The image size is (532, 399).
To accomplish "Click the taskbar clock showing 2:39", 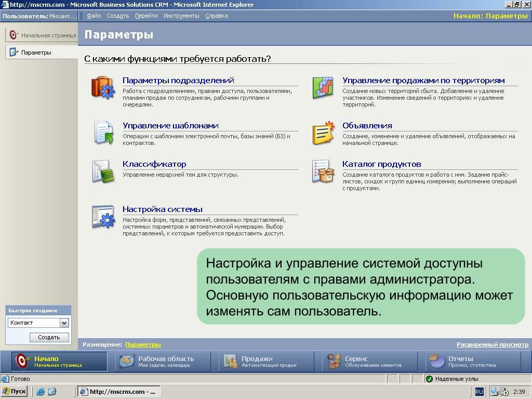I will 519,392.
